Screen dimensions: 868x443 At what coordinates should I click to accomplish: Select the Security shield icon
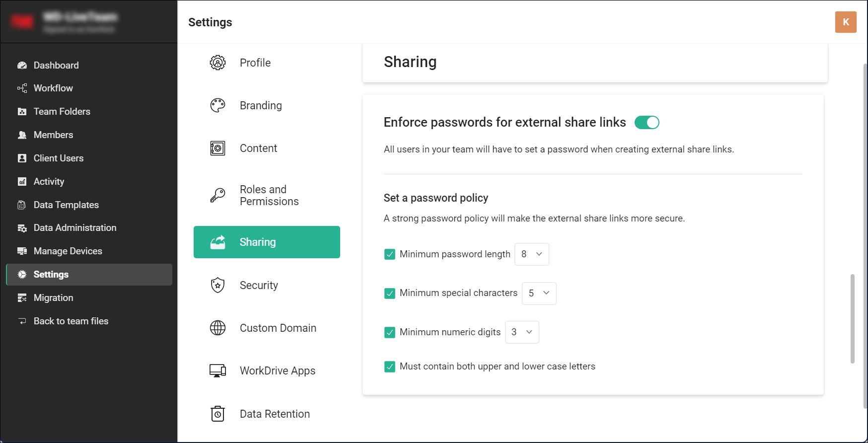[x=217, y=285]
